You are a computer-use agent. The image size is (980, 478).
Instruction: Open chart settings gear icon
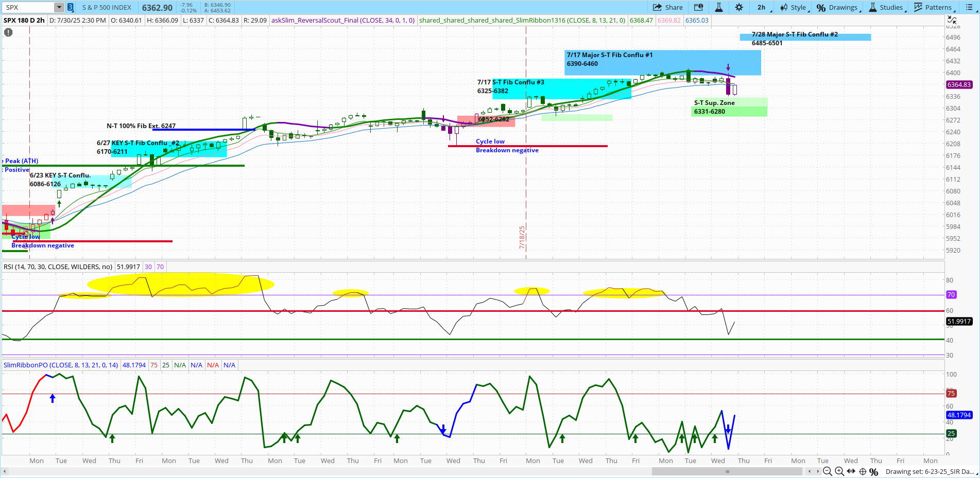tap(739, 7)
